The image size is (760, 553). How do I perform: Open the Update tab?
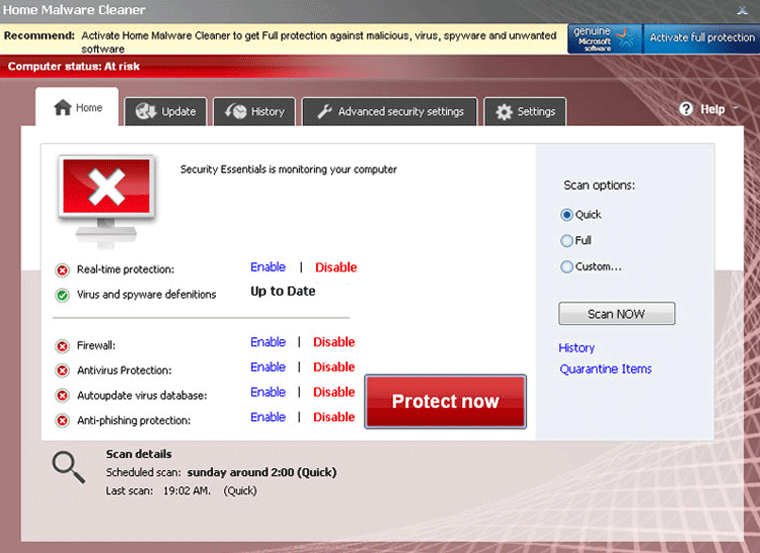166,112
